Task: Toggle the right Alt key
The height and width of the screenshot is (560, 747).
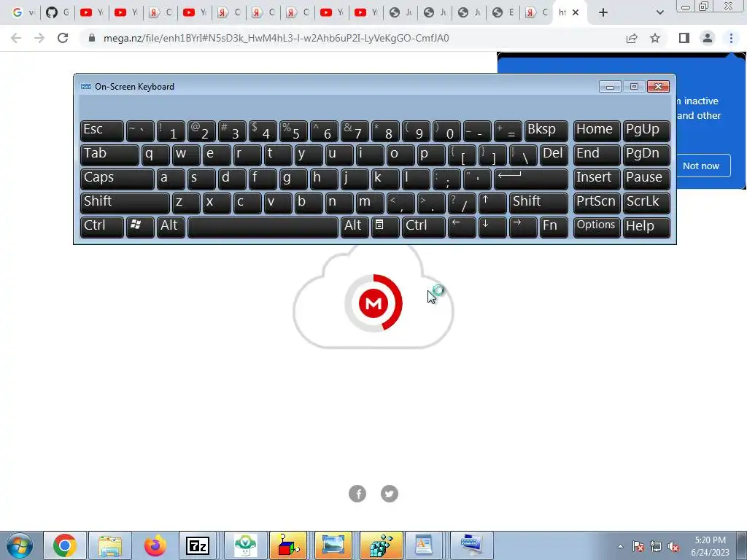Action: click(355, 227)
